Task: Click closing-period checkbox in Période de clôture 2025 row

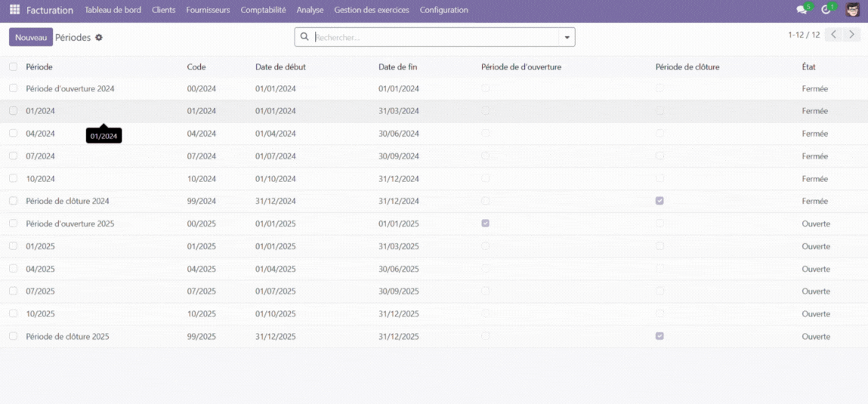Action: [x=659, y=336]
